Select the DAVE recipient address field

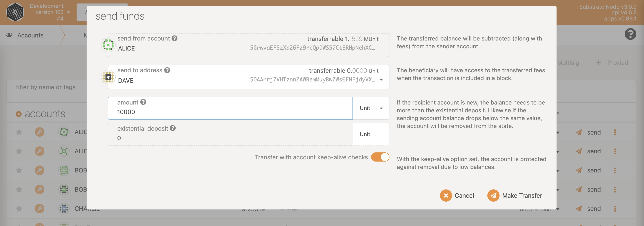(x=248, y=77)
